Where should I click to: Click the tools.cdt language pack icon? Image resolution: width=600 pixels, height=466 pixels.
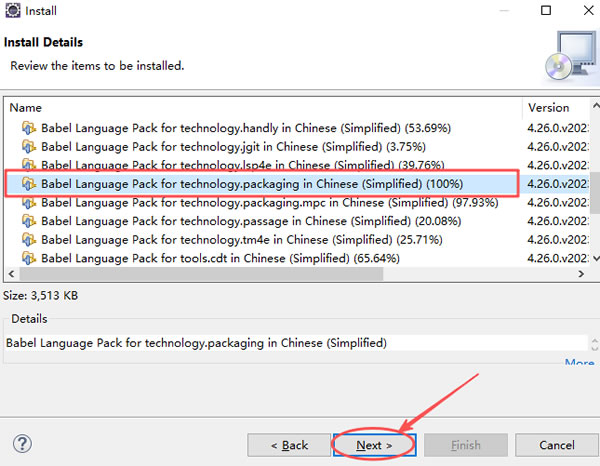click(29, 260)
